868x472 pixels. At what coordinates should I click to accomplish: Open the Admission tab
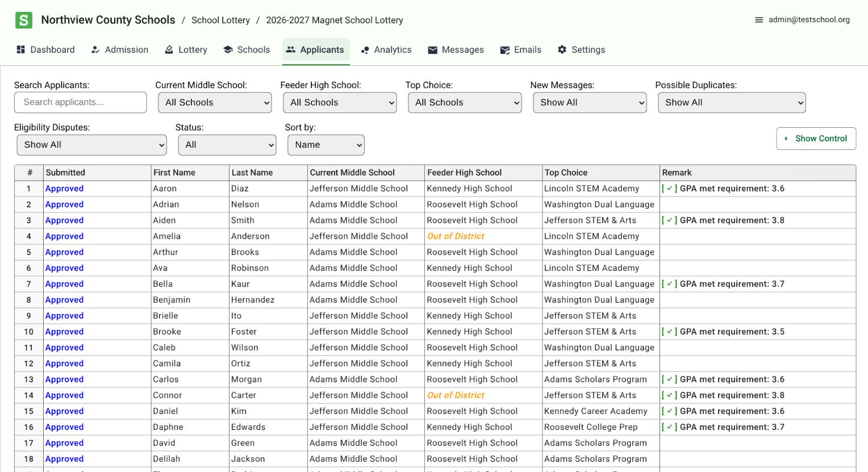[120, 49]
